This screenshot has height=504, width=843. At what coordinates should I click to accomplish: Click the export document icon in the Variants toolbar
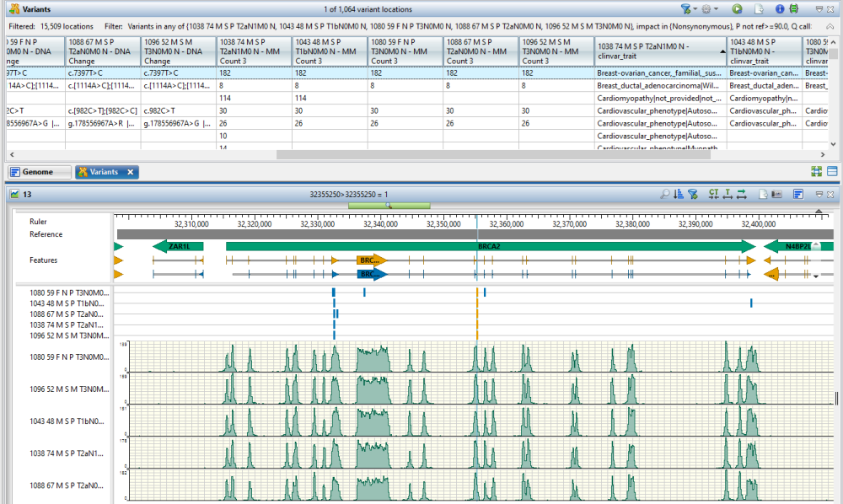coord(759,8)
